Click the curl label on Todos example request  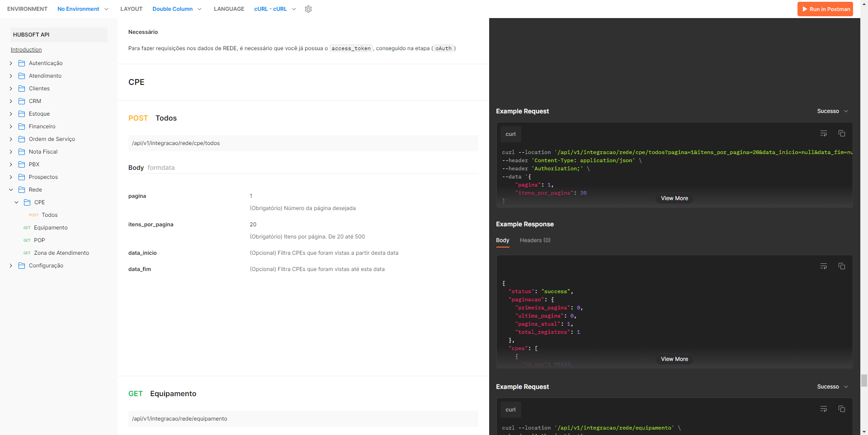coord(511,134)
